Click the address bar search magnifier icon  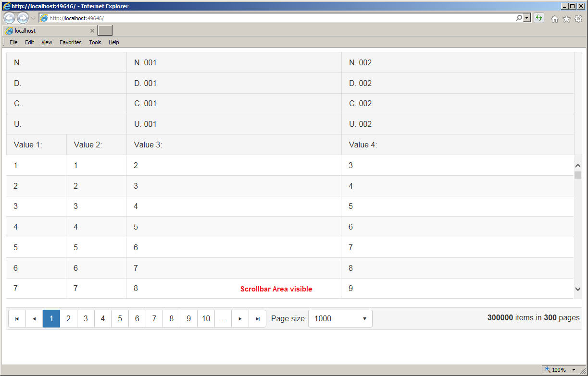pos(519,18)
